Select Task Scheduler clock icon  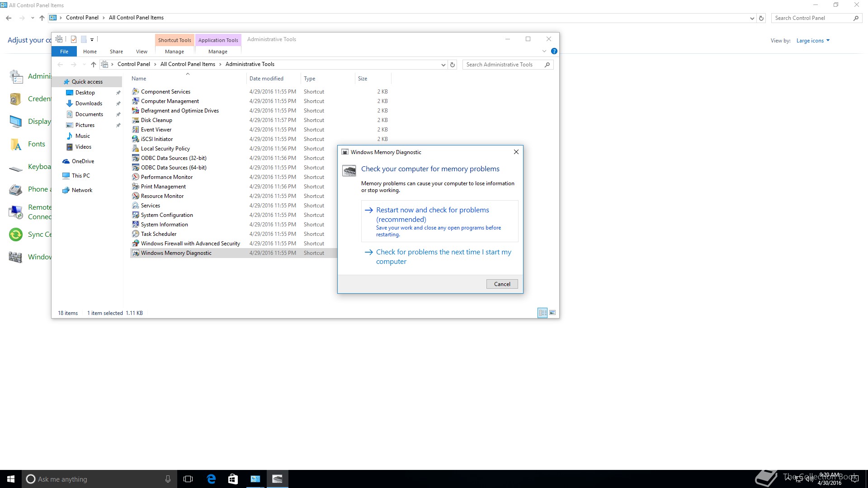(135, 234)
